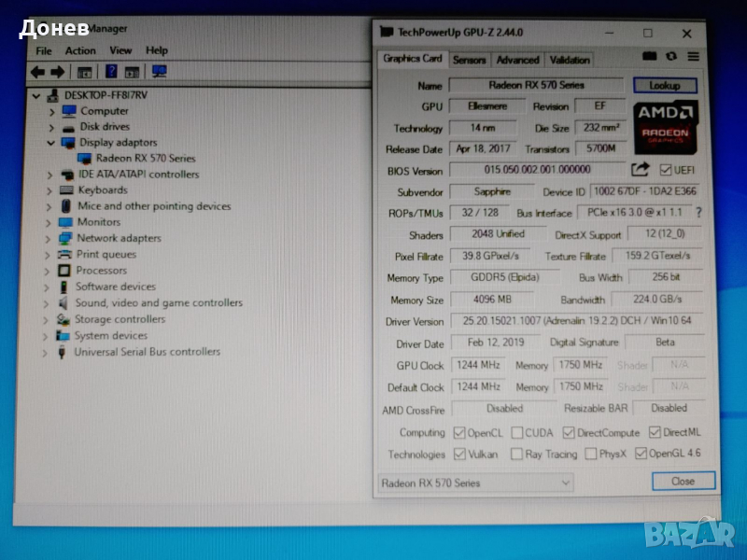This screenshot has width=747, height=560.
Task: Toggle the UEFI checkbox
Action: pyautogui.click(x=665, y=170)
